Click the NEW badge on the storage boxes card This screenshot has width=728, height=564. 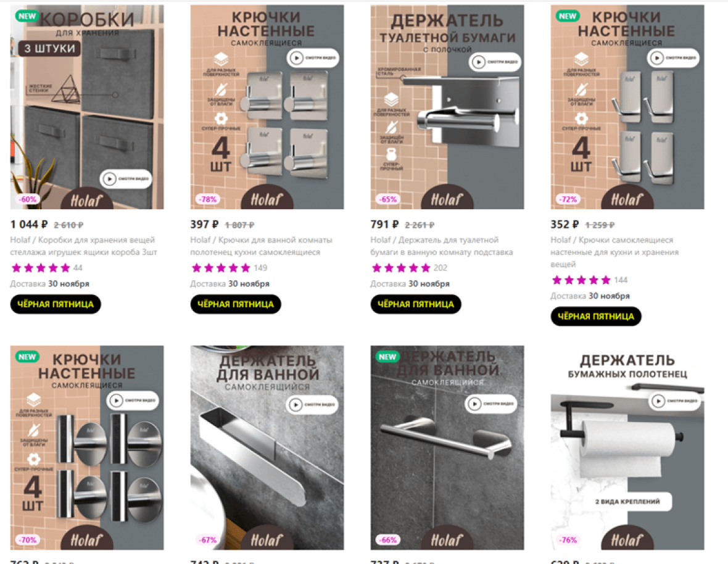tap(27, 16)
